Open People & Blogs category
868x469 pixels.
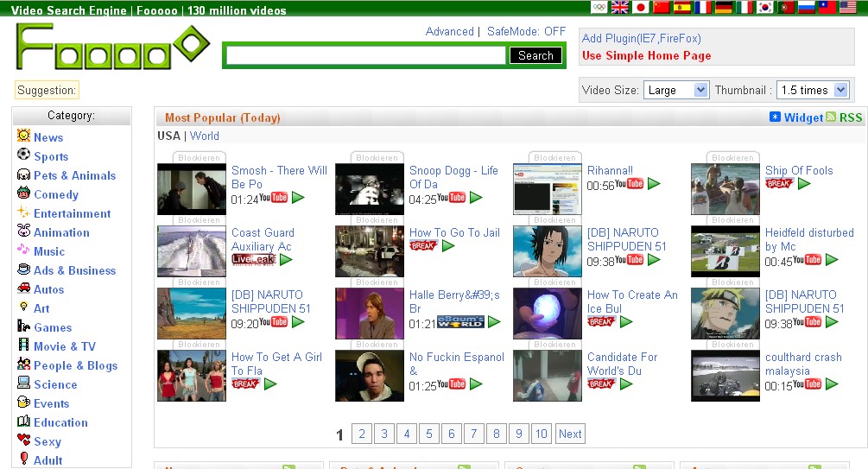(x=76, y=365)
